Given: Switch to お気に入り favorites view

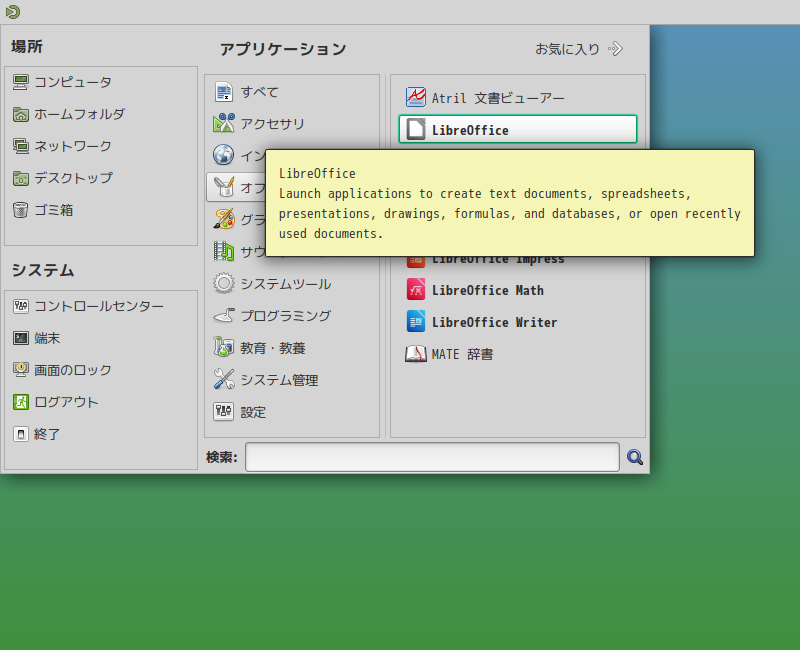Looking at the screenshot, I should (x=579, y=49).
